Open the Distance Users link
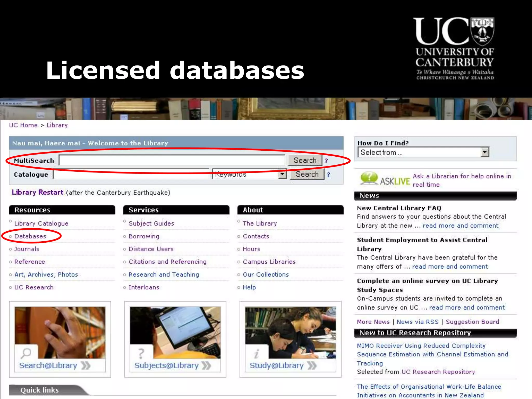This screenshot has height=399, width=532. 151,249
